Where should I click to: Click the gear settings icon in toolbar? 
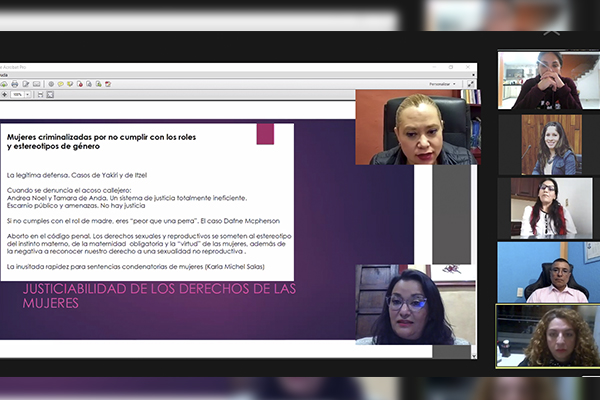51,84
